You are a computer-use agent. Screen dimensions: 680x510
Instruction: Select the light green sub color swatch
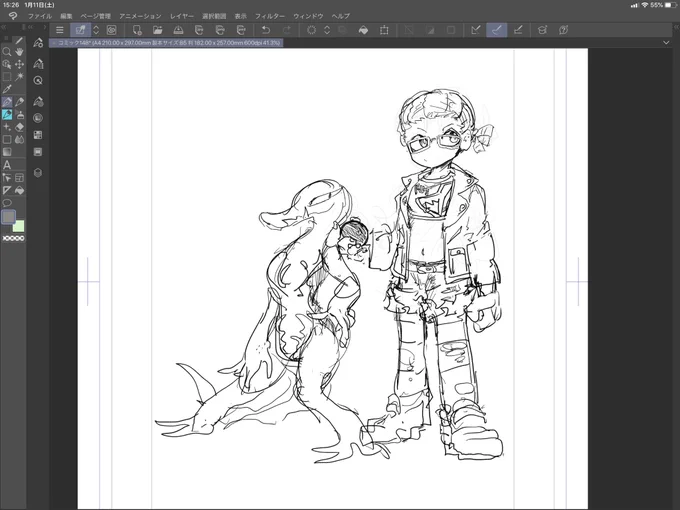point(19,226)
